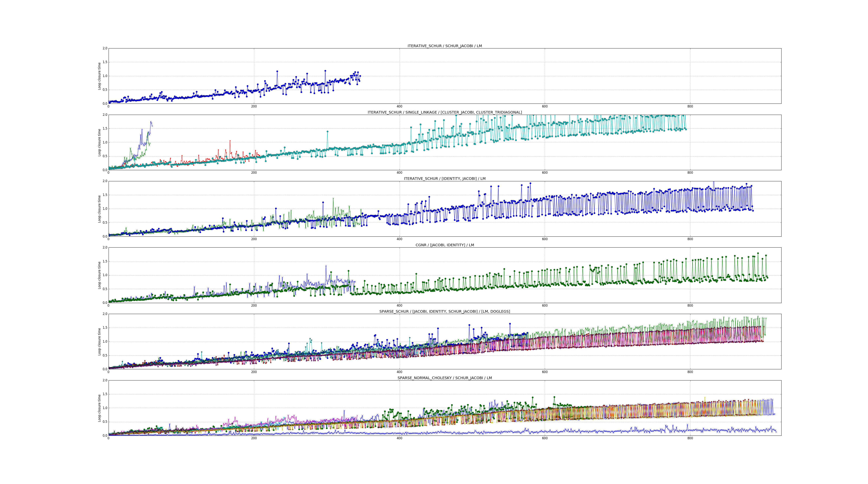Click the 600 x-axis tick under CGNR subplot
Screen dimensions: 868x484
[544, 305]
